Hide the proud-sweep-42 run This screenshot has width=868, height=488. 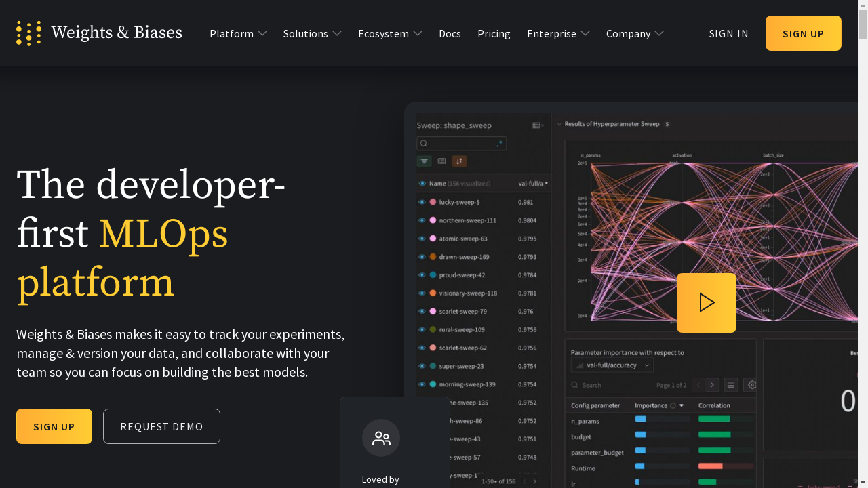[x=422, y=275]
